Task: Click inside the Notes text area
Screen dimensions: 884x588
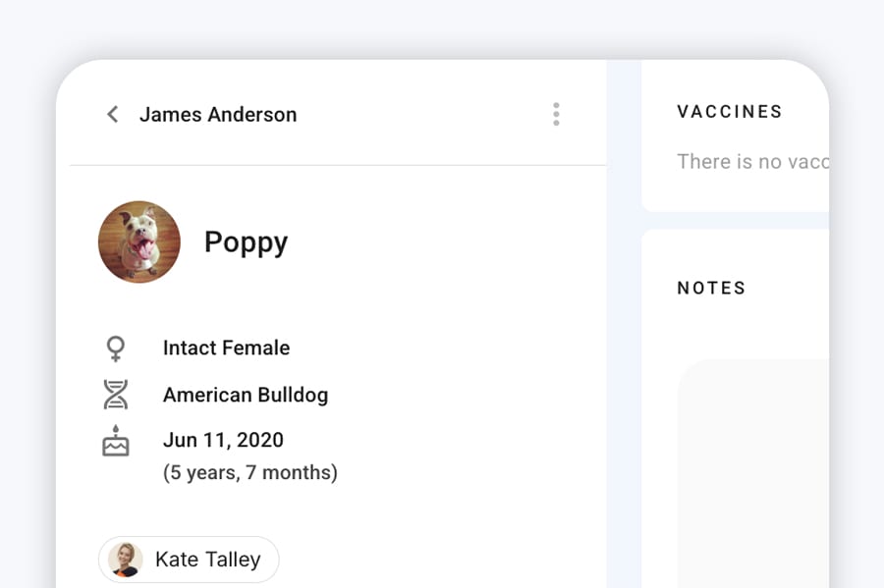Action: 753,473
